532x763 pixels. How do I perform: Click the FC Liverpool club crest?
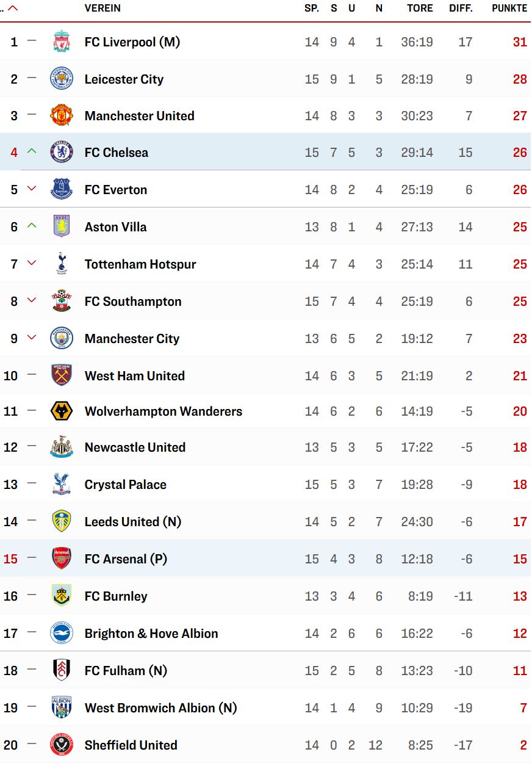point(62,42)
